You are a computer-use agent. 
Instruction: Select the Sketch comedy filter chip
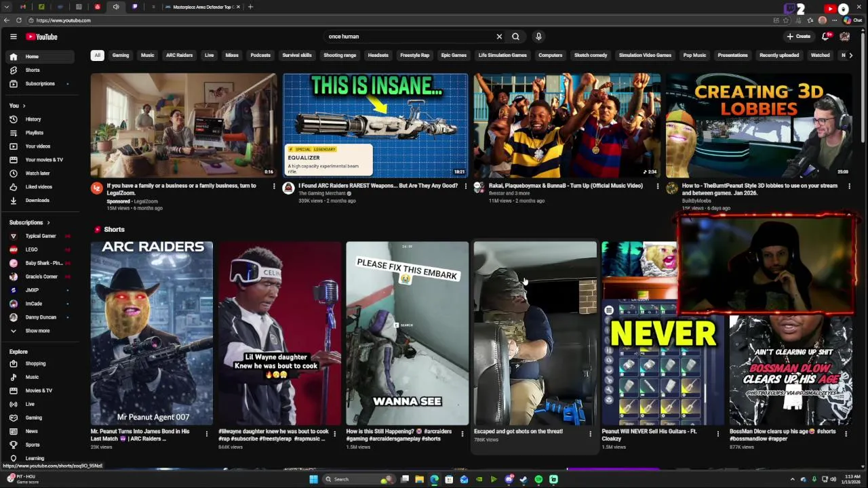[591, 55]
